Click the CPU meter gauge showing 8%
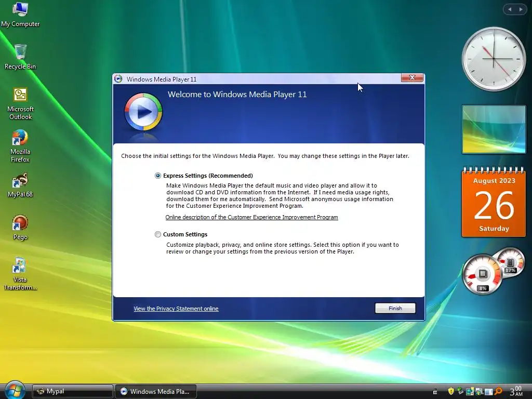The height and width of the screenshot is (399, 532). [x=482, y=274]
